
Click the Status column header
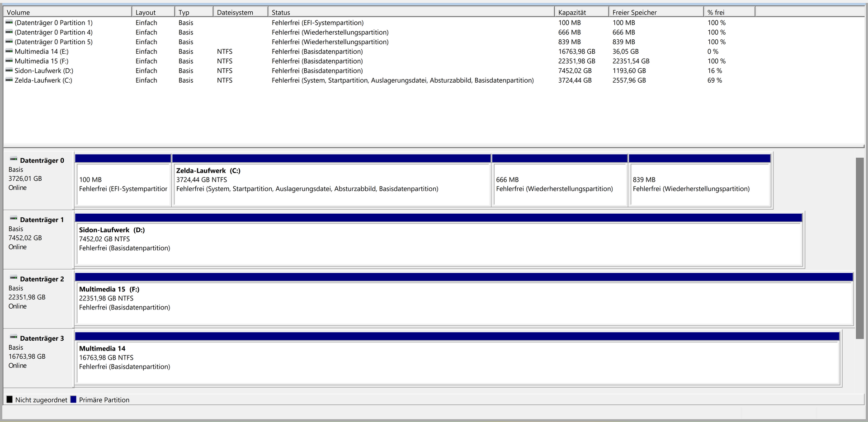coord(411,12)
